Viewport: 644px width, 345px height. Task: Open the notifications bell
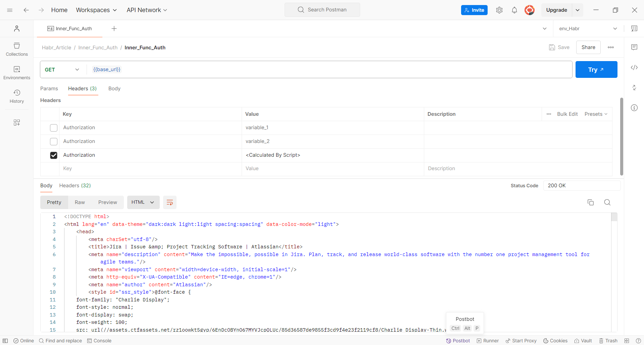pos(514,10)
